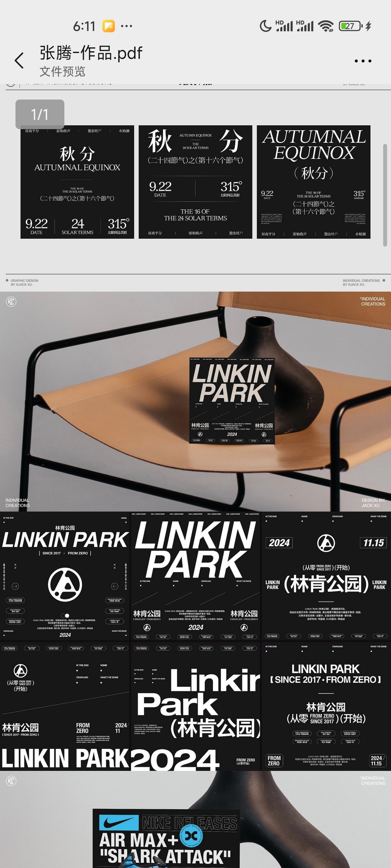Viewport: 391px width, 868px height.
Task: Tap the left-pointing arrow circle beside the logo
Action: click(x=115, y=586)
